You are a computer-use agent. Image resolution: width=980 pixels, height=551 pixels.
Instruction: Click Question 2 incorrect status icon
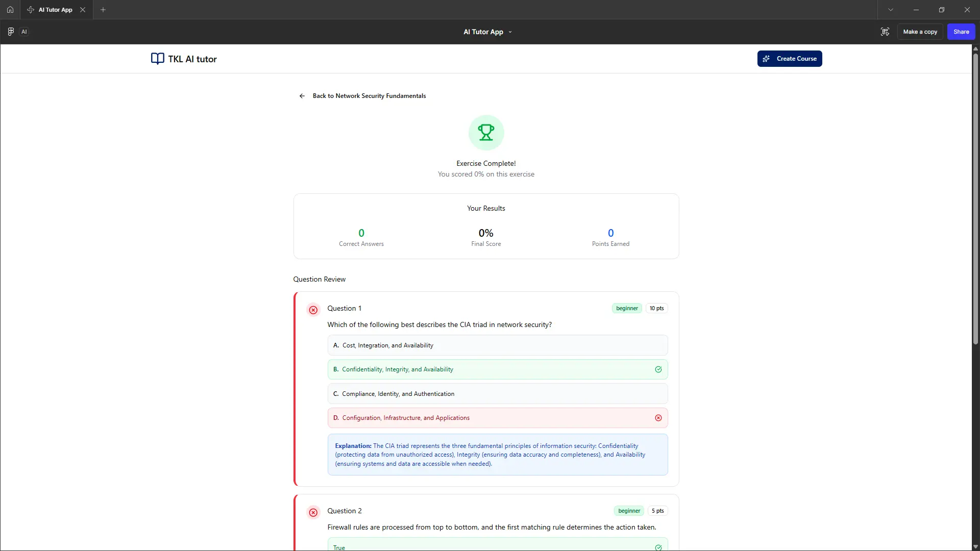coord(313,512)
